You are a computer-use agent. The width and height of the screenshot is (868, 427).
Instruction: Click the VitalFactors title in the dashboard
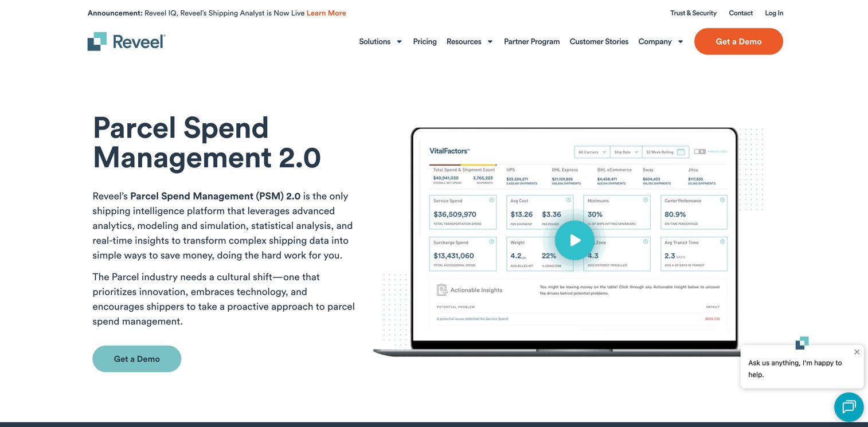pyautogui.click(x=449, y=151)
